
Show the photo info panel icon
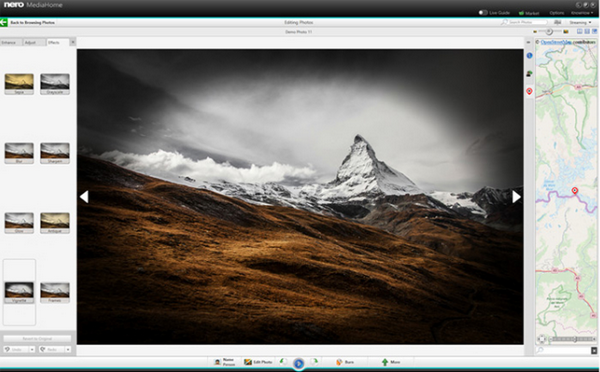529,56
